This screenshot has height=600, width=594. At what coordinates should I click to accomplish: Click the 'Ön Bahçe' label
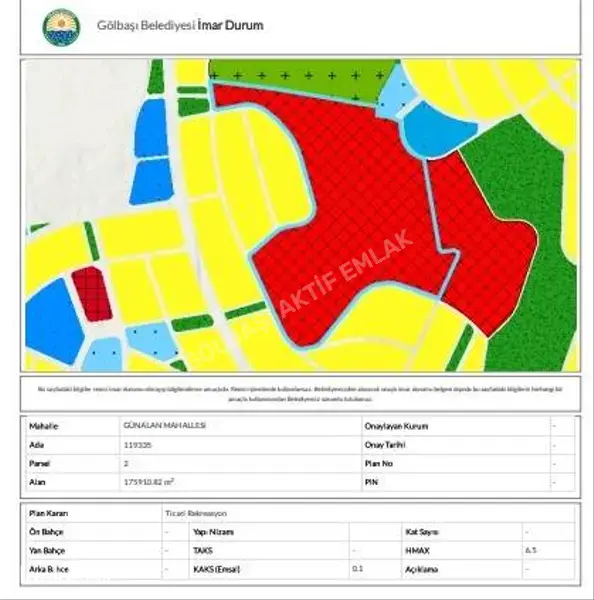pyautogui.click(x=46, y=532)
